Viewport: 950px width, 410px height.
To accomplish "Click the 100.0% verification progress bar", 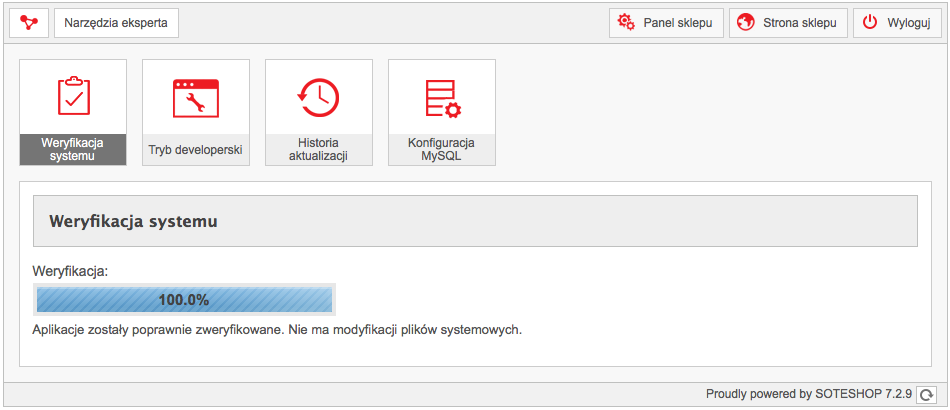I will (184, 299).
